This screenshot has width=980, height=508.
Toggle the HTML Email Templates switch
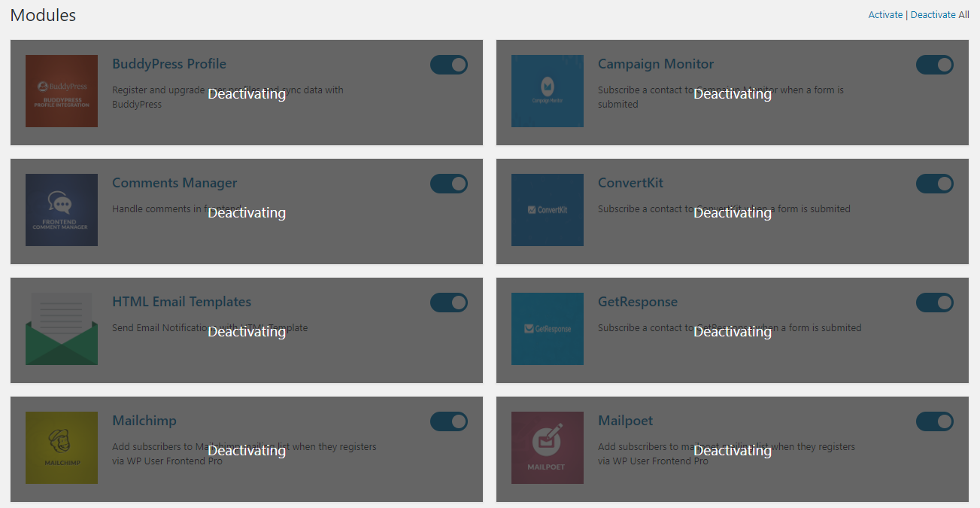(449, 303)
